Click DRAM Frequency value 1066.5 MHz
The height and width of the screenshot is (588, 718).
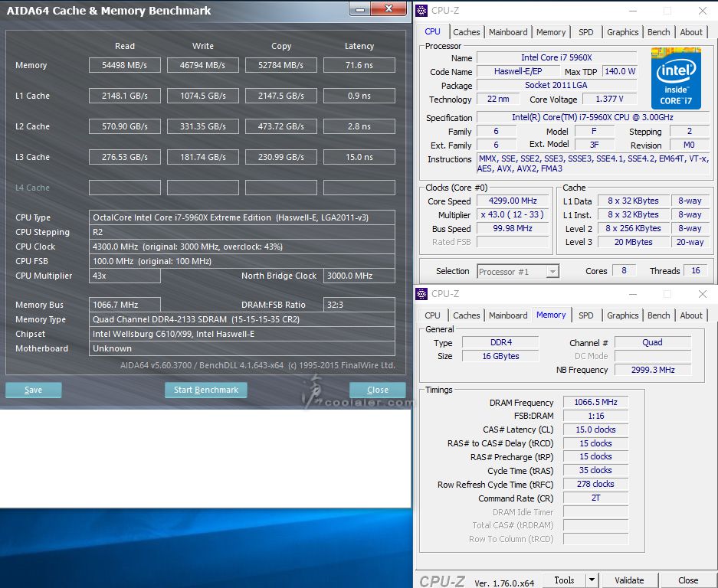tap(595, 402)
